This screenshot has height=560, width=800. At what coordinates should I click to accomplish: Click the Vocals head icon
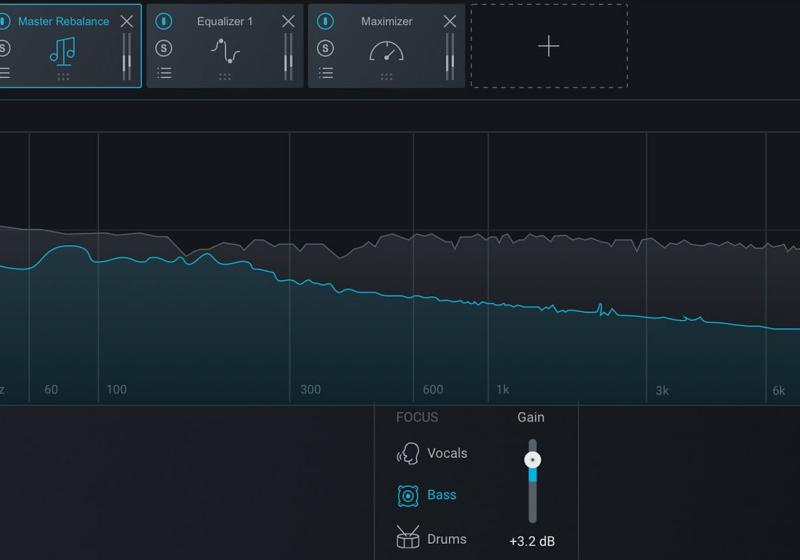408,453
